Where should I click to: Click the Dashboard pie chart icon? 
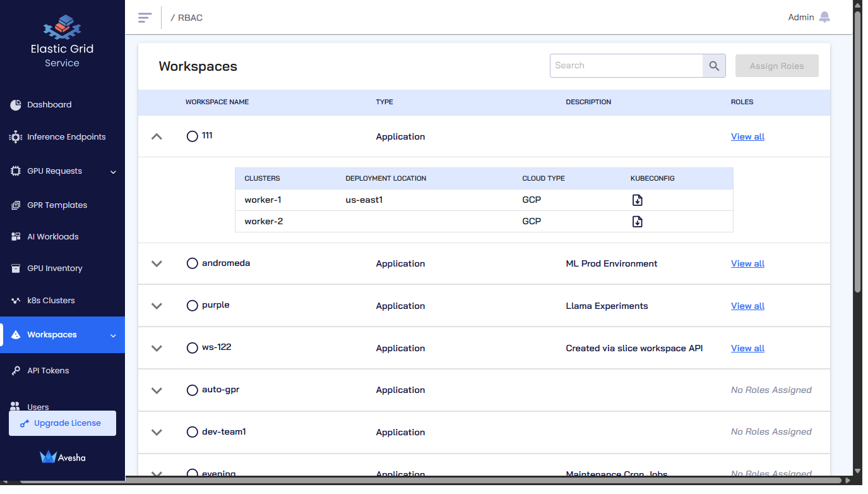[16, 105]
